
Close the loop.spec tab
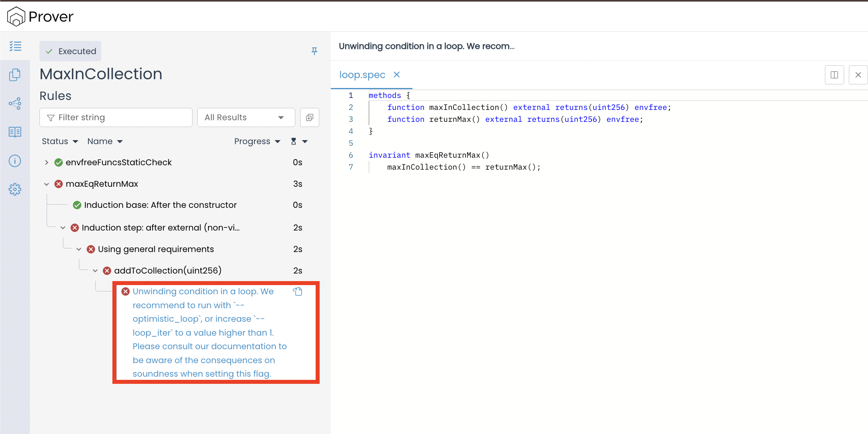[397, 75]
